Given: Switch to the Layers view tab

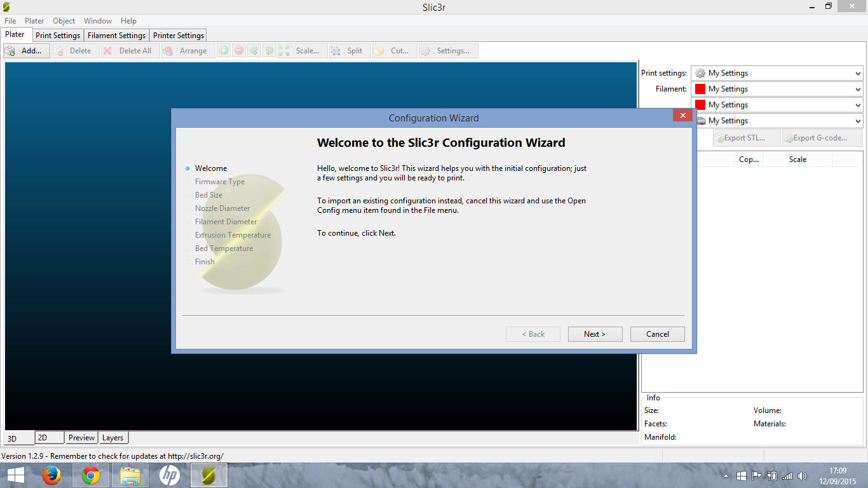Looking at the screenshot, I should (113, 438).
